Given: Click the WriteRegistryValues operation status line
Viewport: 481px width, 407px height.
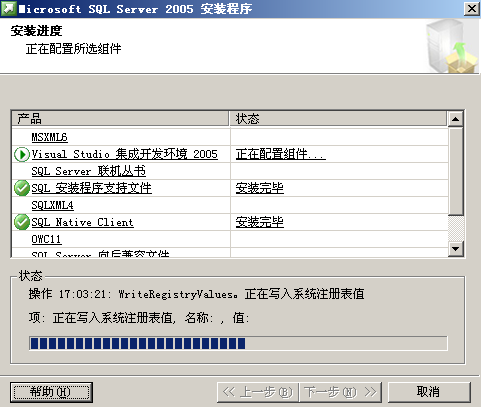Looking at the screenshot, I should [x=196, y=294].
